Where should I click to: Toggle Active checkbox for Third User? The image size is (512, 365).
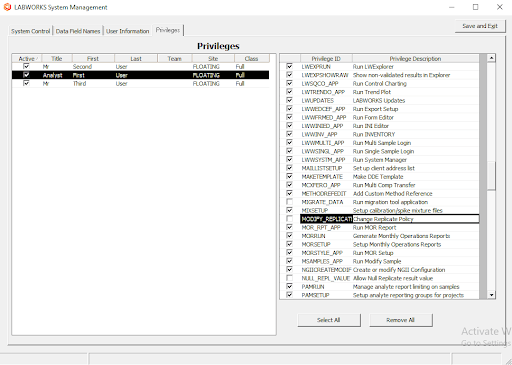pos(26,83)
